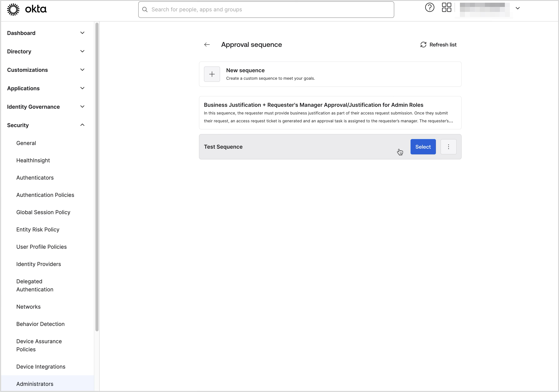
Task: Open Behavior Detection in the sidebar
Action: (40, 324)
